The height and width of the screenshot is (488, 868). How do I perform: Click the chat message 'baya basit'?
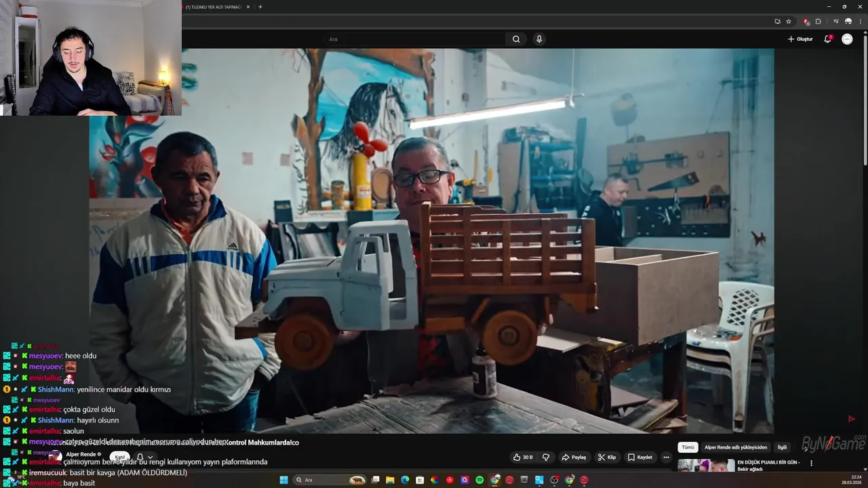pyautogui.click(x=79, y=483)
